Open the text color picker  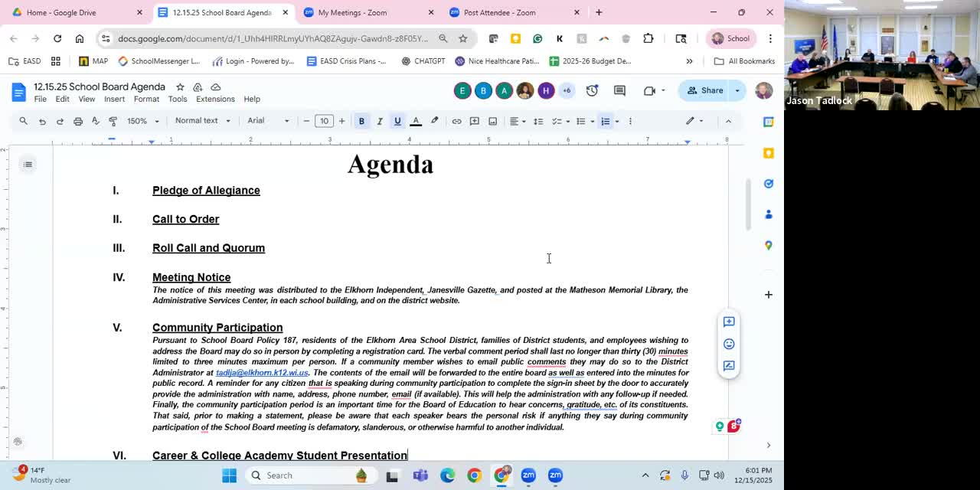[x=416, y=121]
